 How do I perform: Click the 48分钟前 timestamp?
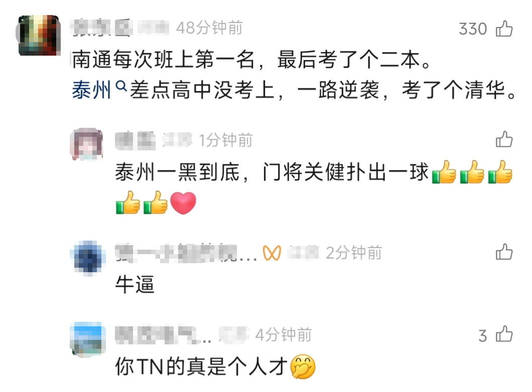click(x=209, y=28)
